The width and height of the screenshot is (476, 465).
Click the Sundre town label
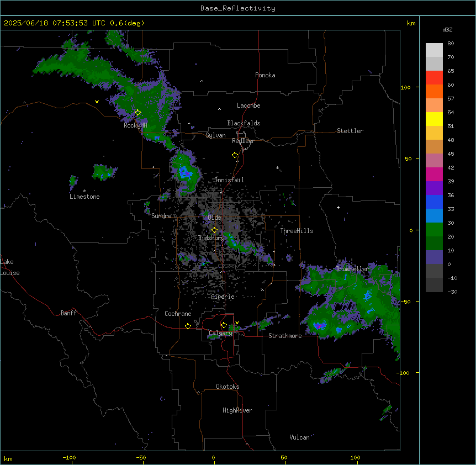161,216
